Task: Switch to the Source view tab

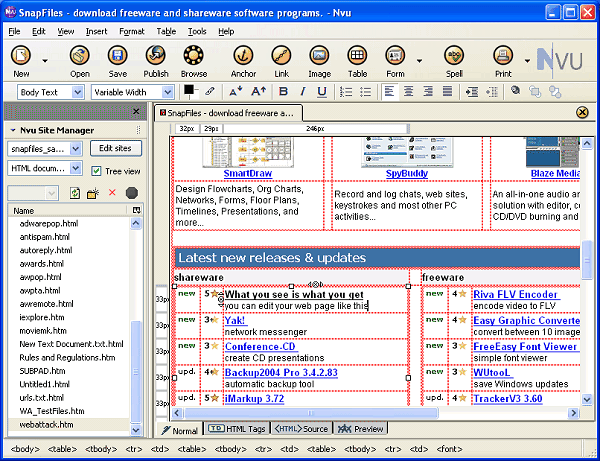Action: 301,429
